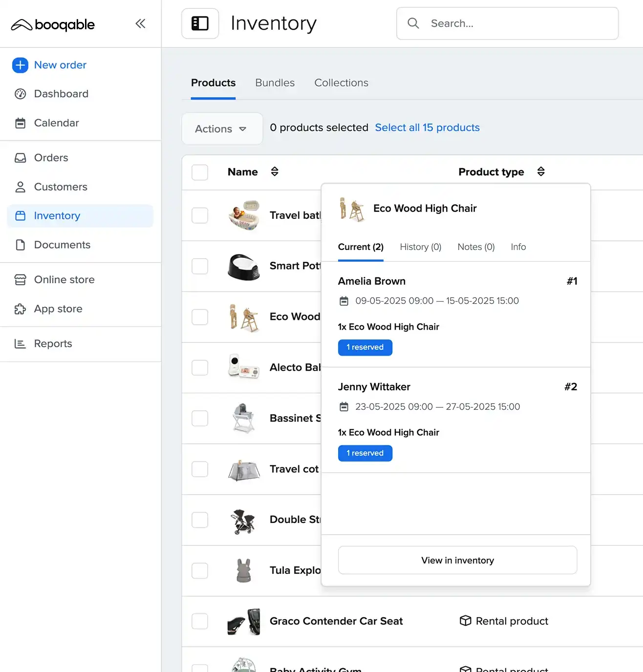Switch to the Bundles tab

click(275, 83)
